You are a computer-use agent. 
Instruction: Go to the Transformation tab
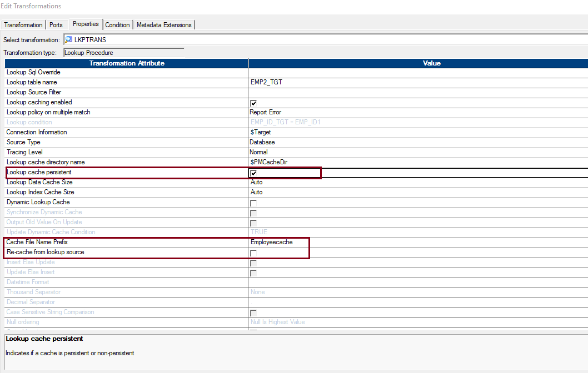[23, 24]
